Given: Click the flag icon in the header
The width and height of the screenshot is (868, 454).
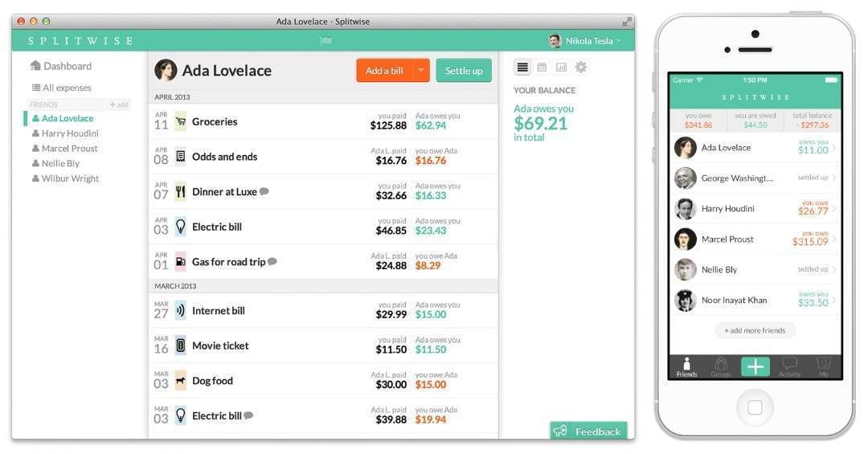Looking at the screenshot, I should click(x=325, y=41).
